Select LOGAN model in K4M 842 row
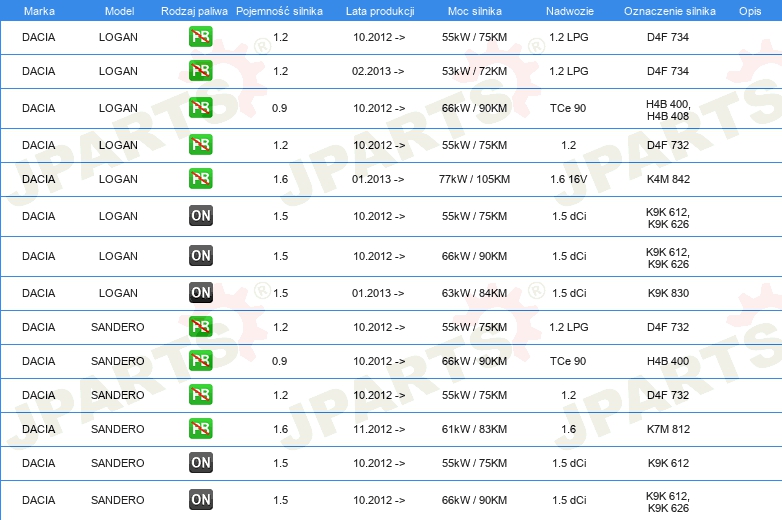This screenshot has height=520, width=782. point(118,179)
